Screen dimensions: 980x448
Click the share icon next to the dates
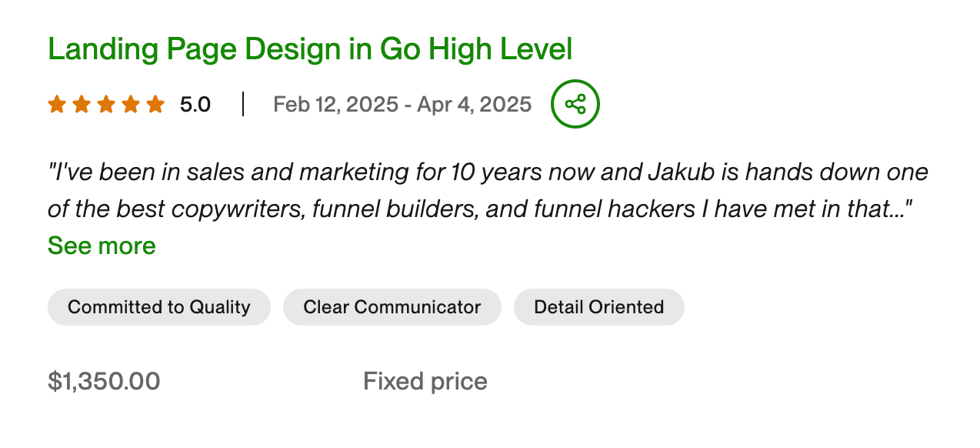coord(575,104)
